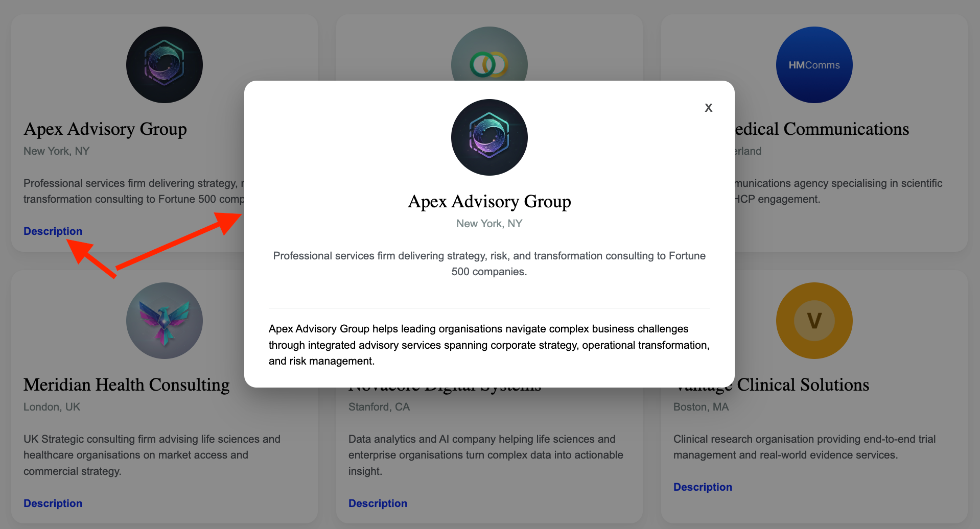Click the Apex Advisory Group logo in modal
Screen dimensions: 980x529
click(x=489, y=137)
